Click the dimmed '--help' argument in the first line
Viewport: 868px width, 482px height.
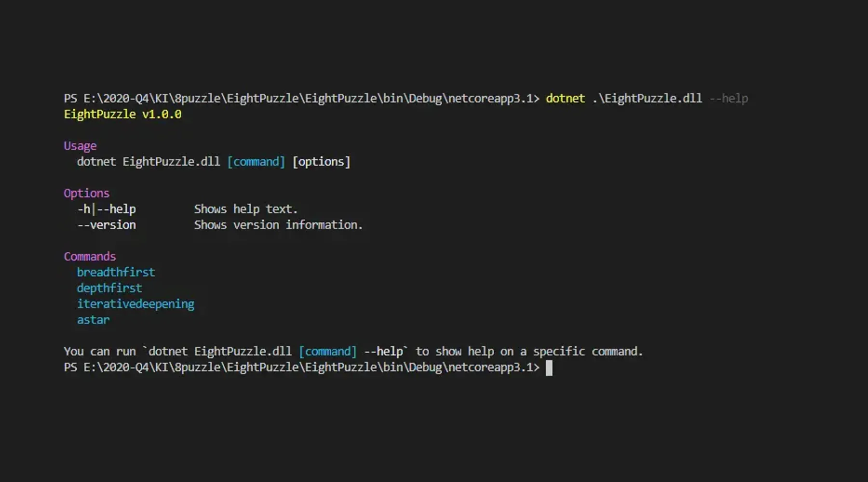(729, 98)
